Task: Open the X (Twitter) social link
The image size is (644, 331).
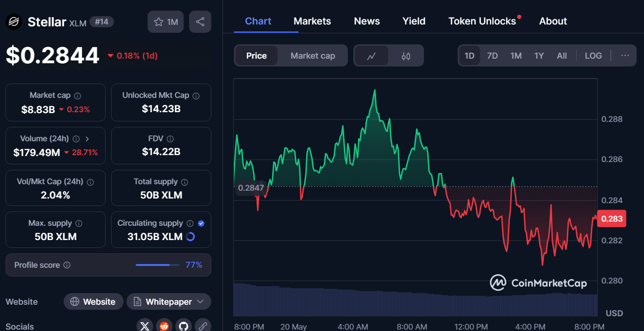Action: 145,326
